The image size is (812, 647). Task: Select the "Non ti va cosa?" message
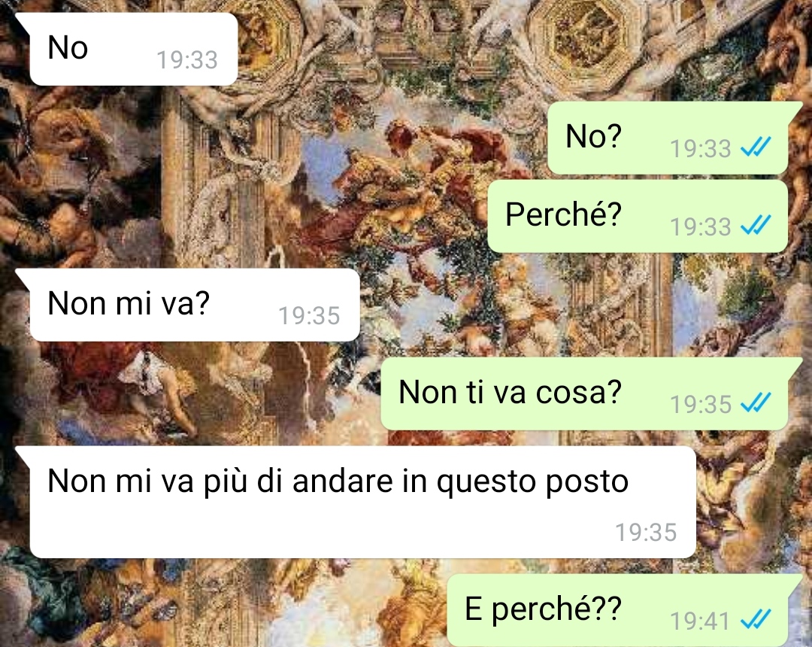pyautogui.click(x=585, y=393)
